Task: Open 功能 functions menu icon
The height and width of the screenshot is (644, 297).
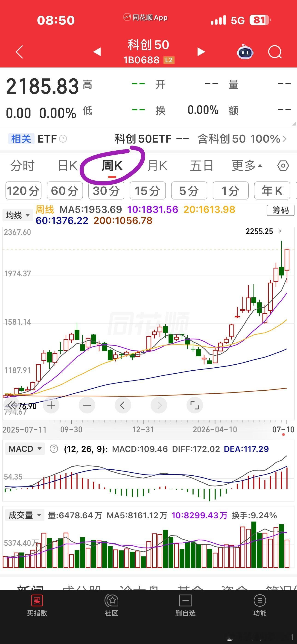Action: pyautogui.click(x=260, y=600)
